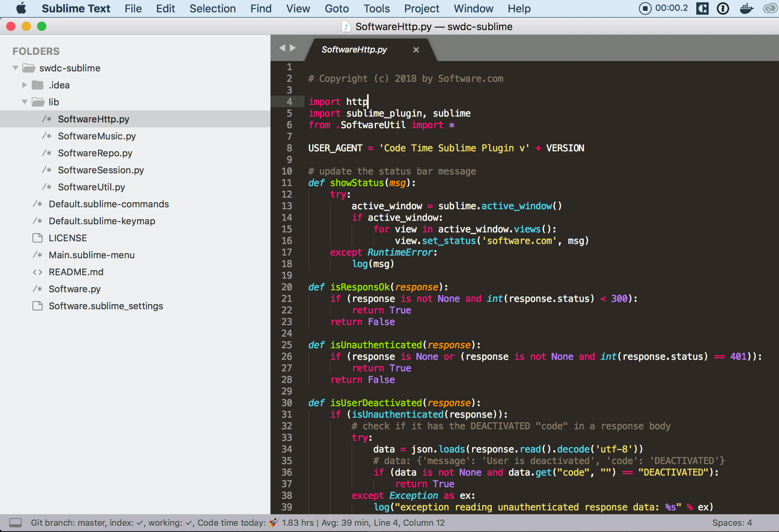Click next tab arrow in tab bar

(x=293, y=48)
